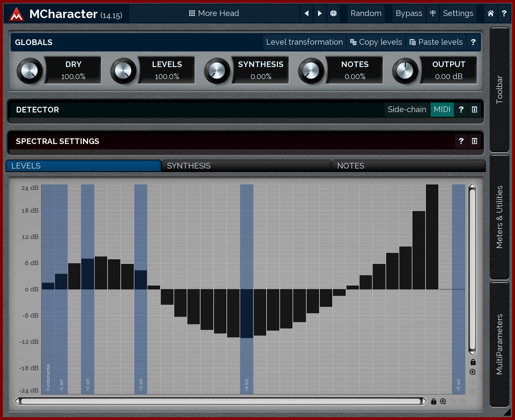Expand the Spectral Settings panel

click(475, 141)
